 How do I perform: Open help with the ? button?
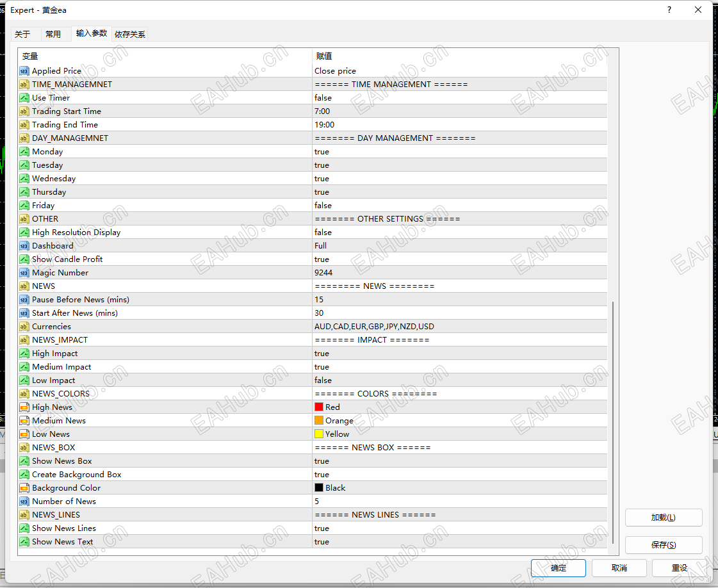click(x=669, y=10)
